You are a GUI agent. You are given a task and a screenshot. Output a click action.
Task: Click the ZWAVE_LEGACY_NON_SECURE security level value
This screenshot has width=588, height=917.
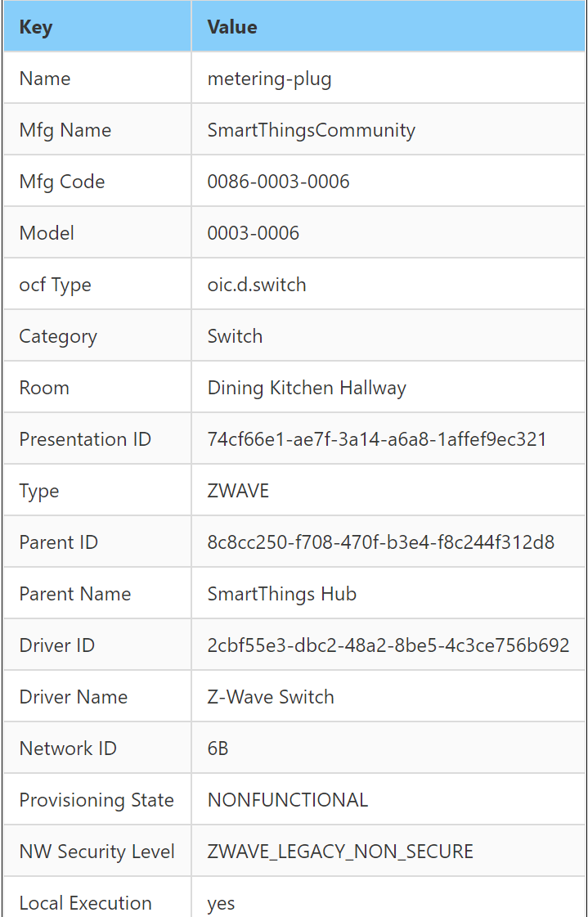click(340, 852)
